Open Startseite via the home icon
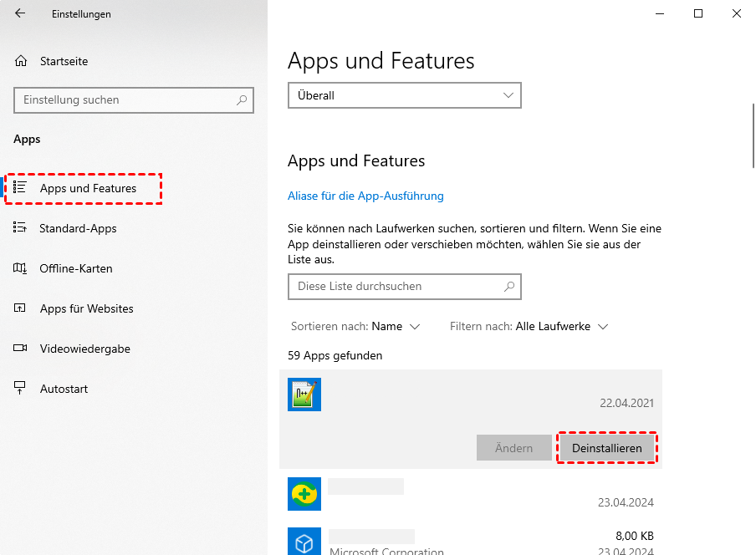 coord(21,61)
